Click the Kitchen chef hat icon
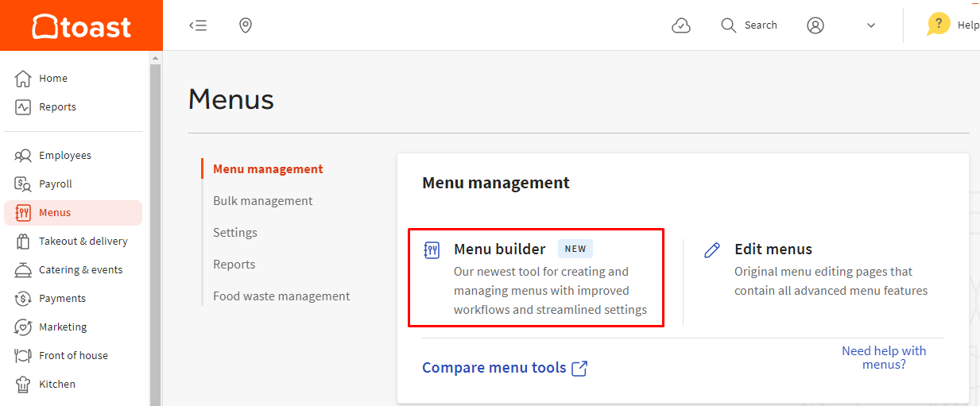 click(23, 384)
